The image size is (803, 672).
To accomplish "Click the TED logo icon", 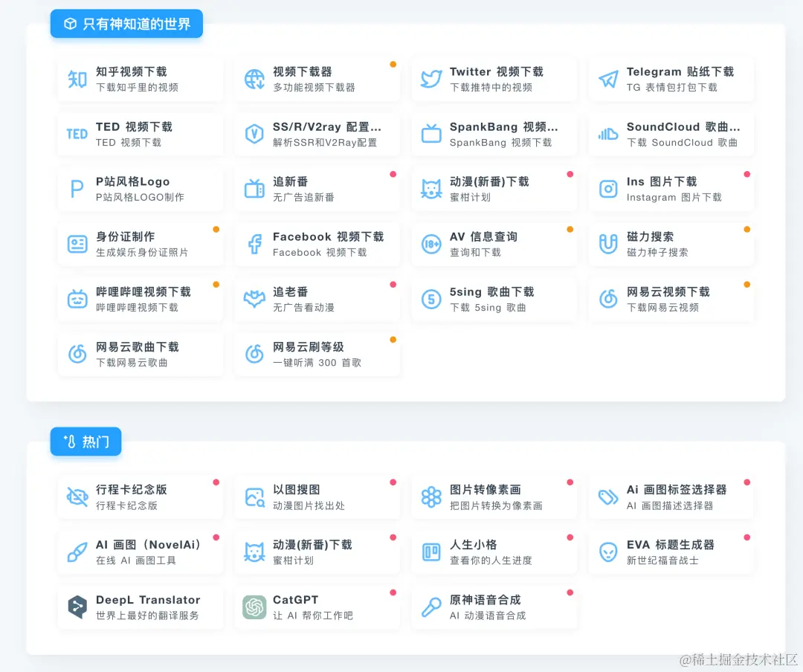I will pos(77,135).
